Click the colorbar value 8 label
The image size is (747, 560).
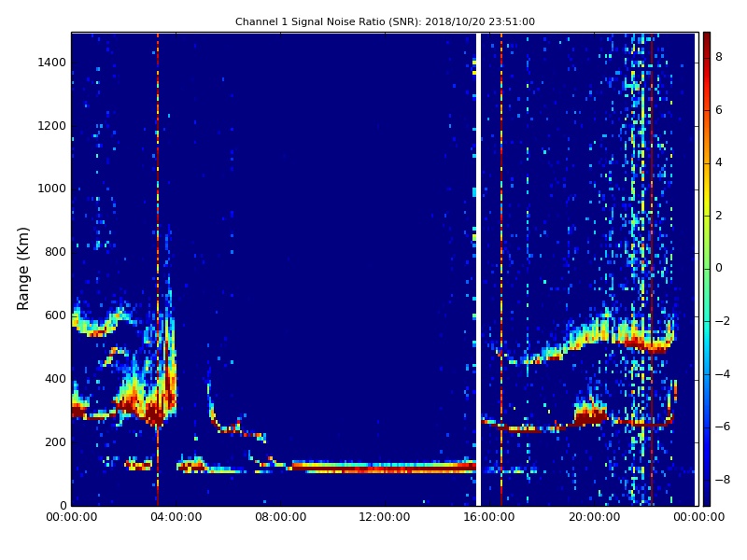[x=719, y=57]
